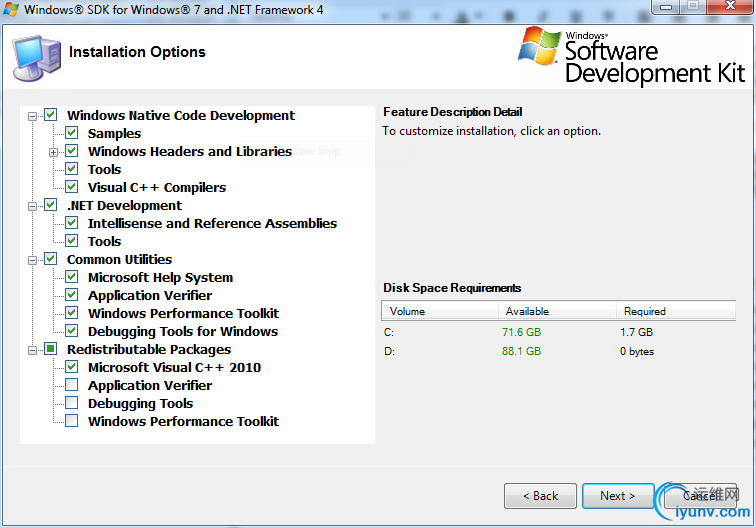756x528 pixels.
Task: Click the Available column header
Action: 557,311
